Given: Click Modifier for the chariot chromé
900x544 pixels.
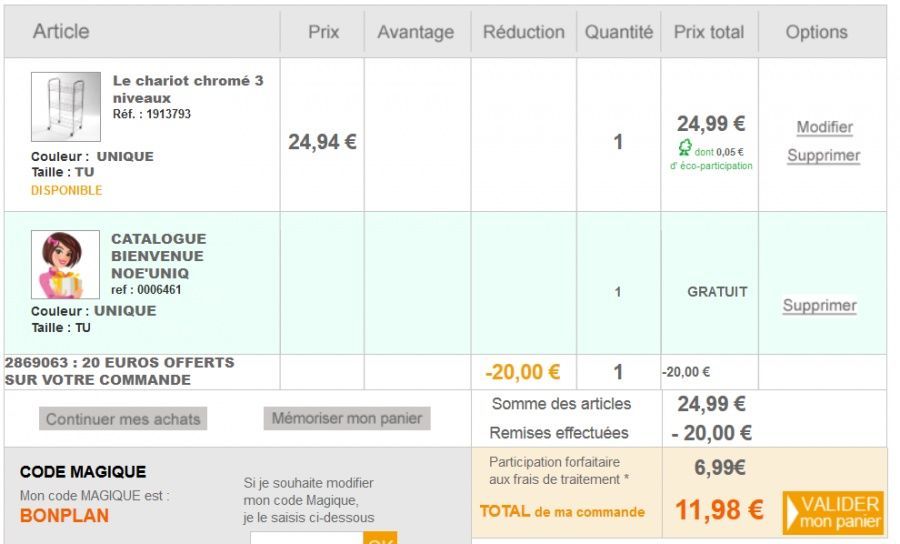Looking at the screenshot, I should pos(824,127).
